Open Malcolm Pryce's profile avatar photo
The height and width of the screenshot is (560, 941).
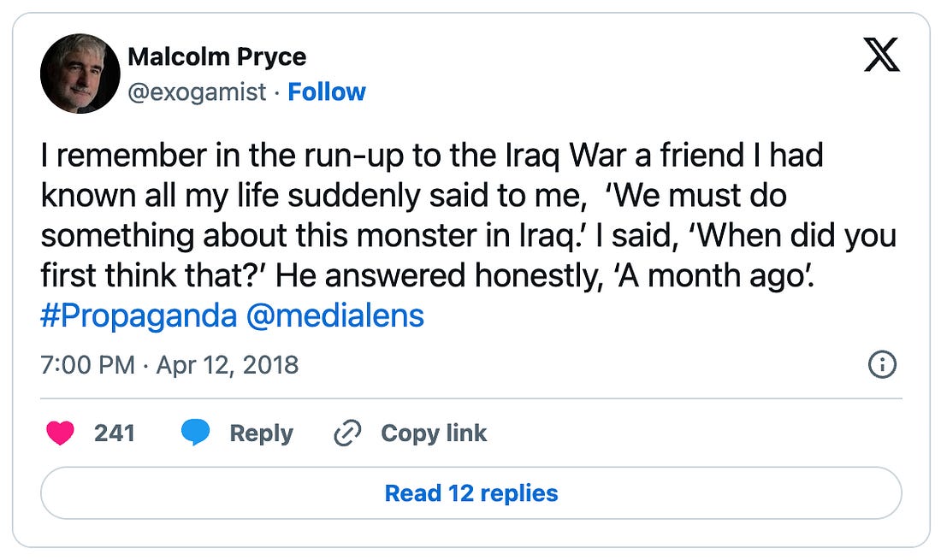[x=79, y=74]
